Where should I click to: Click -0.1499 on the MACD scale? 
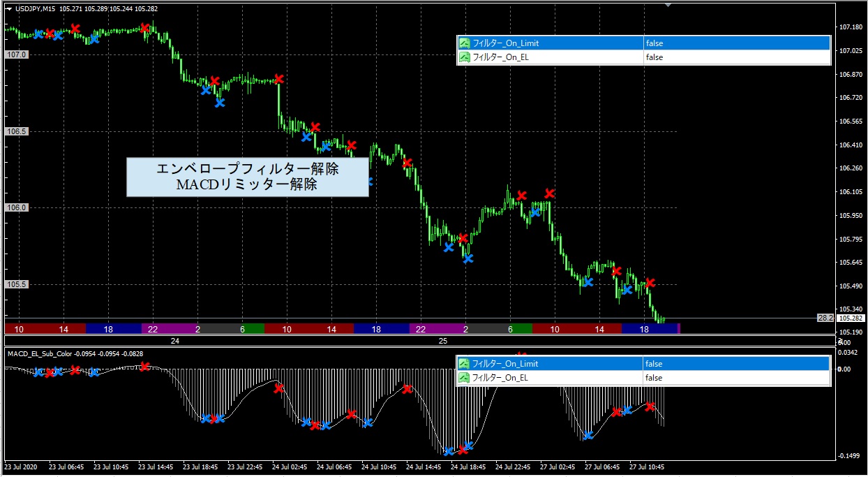tap(849, 456)
